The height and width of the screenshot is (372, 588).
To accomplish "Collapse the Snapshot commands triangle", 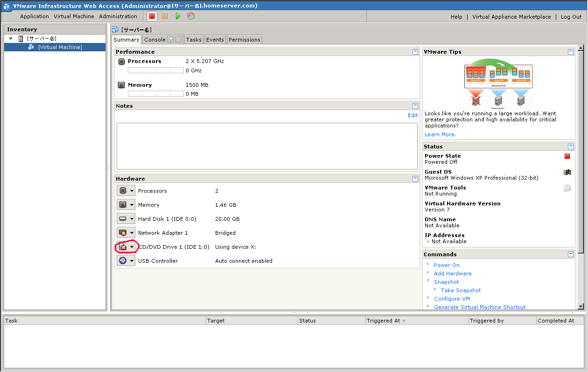I will (x=428, y=281).
